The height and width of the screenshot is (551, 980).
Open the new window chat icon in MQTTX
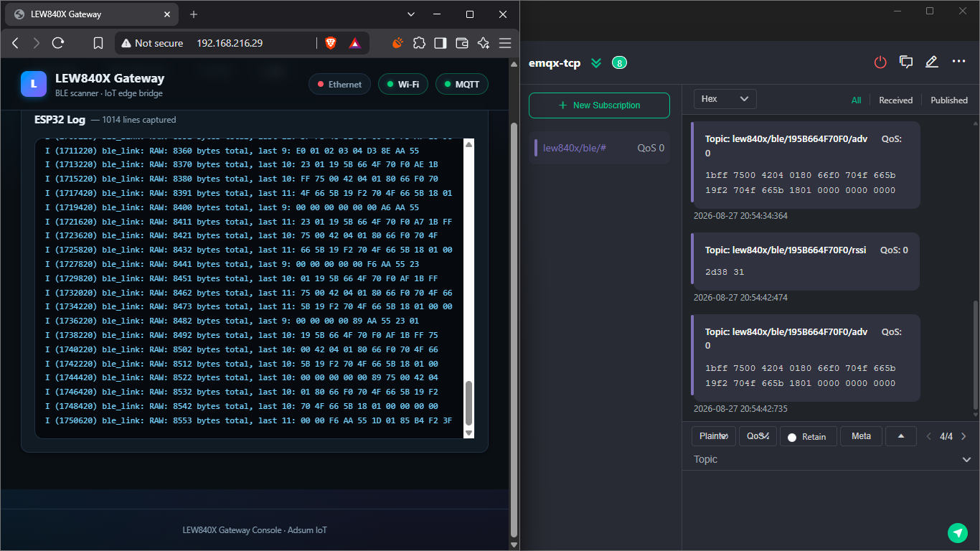906,62
